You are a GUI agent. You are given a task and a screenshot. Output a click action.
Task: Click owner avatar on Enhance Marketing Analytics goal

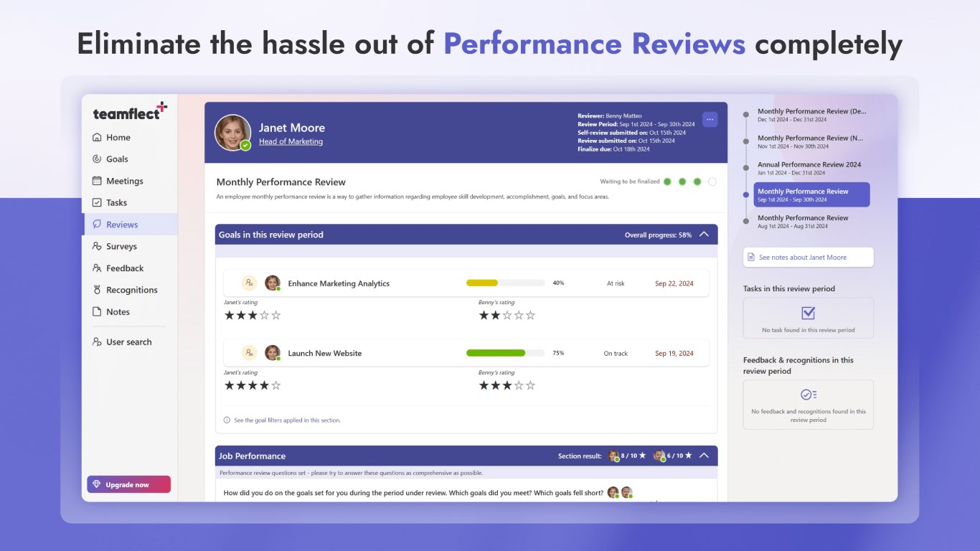(272, 283)
